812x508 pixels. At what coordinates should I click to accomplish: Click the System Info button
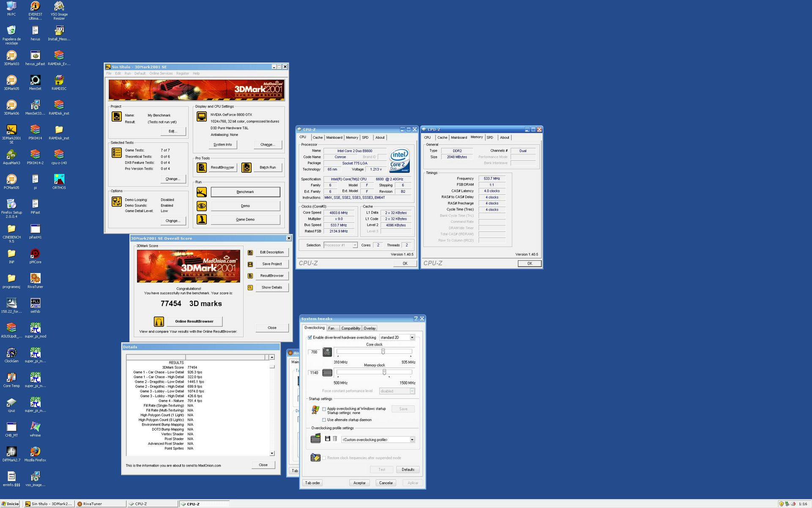coord(222,145)
